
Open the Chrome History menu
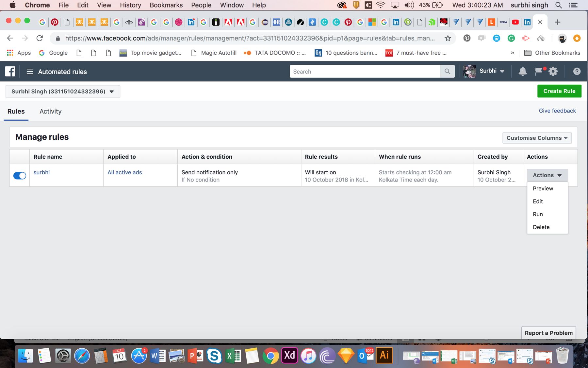(130, 5)
